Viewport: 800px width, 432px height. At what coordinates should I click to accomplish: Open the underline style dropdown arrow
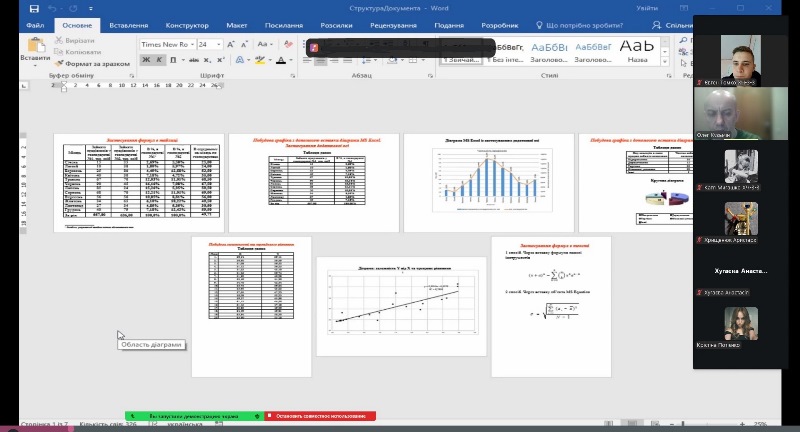tap(183, 60)
